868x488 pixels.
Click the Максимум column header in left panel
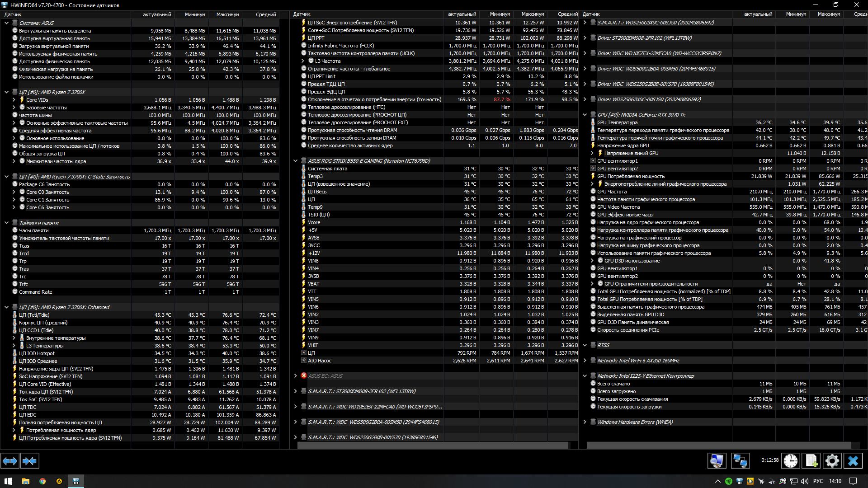pos(227,14)
